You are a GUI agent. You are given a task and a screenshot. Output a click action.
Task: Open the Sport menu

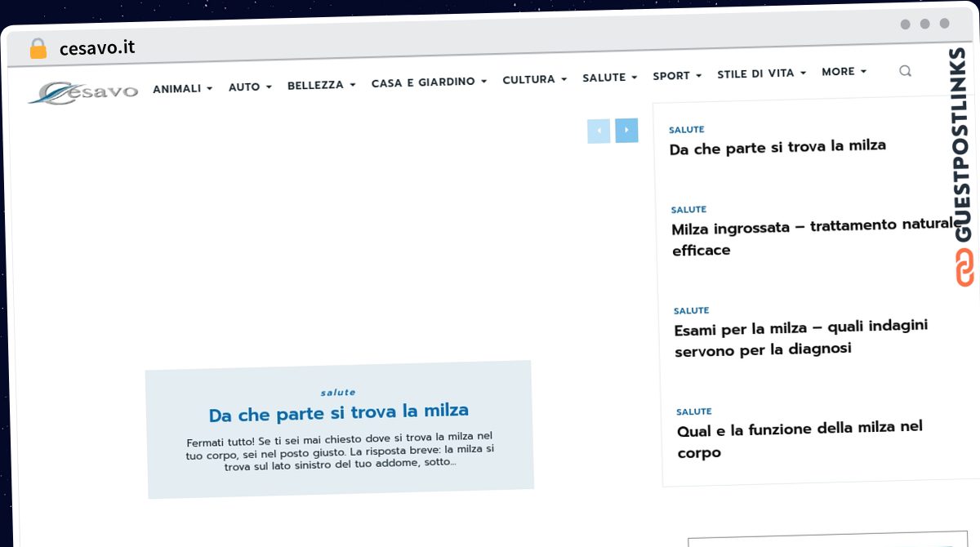677,76
